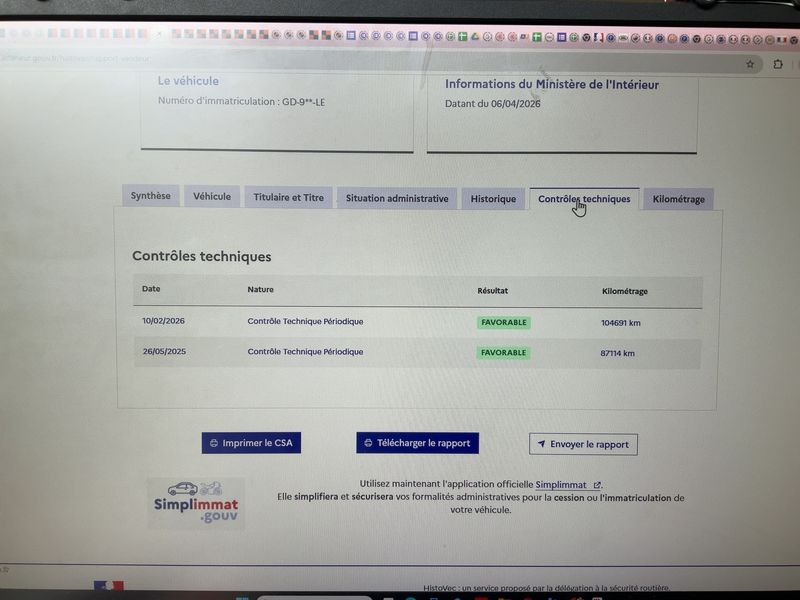Select the Contrôles techniques tab

(x=584, y=199)
